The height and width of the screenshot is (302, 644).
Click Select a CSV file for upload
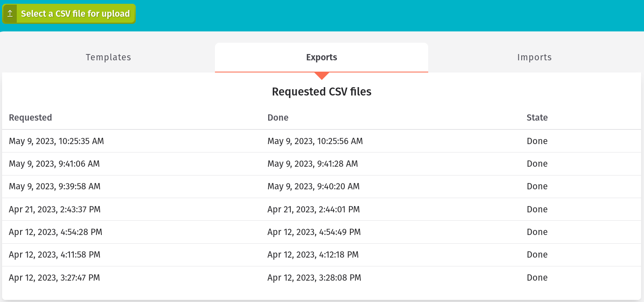(69, 14)
